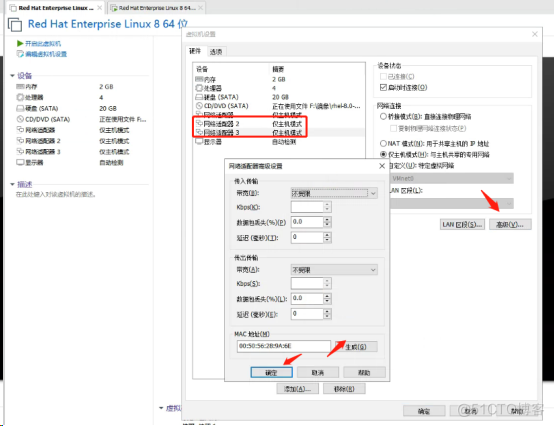Switch to second Red Hat Enterprise Linux 8 tab
Image resolution: width=554 pixels, height=426 pixels.
[157, 8]
